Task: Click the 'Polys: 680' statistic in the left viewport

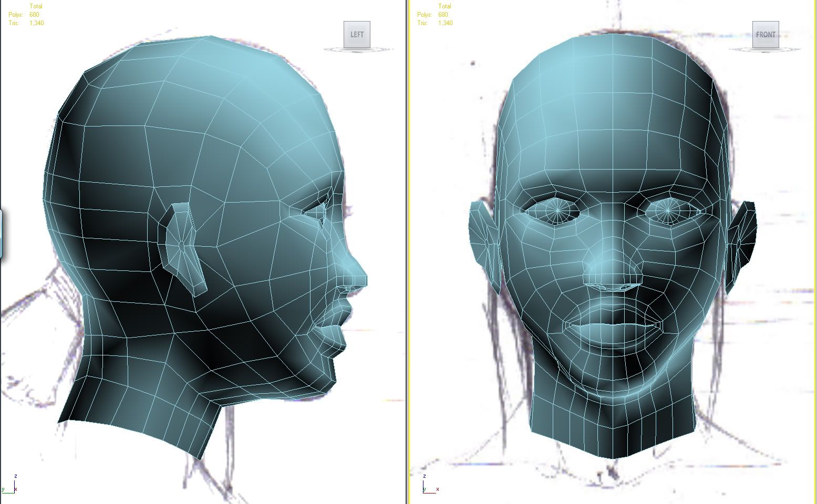Action: coord(24,15)
